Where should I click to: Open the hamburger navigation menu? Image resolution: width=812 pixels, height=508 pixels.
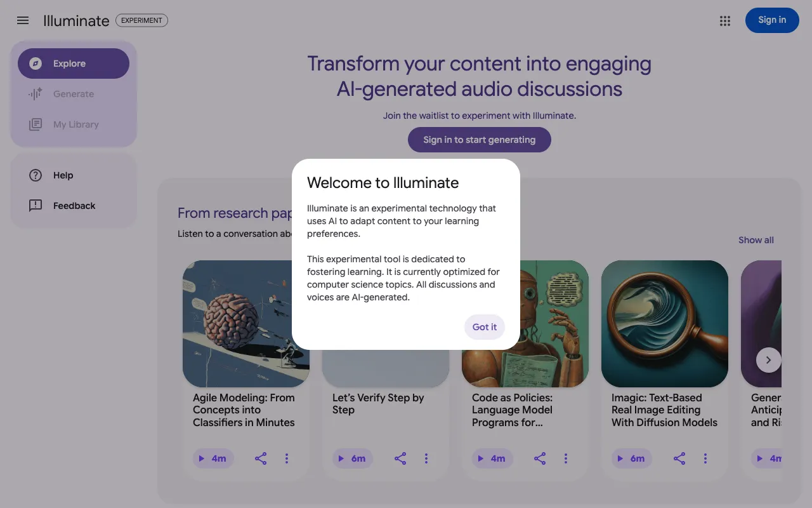[x=23, y=20]
